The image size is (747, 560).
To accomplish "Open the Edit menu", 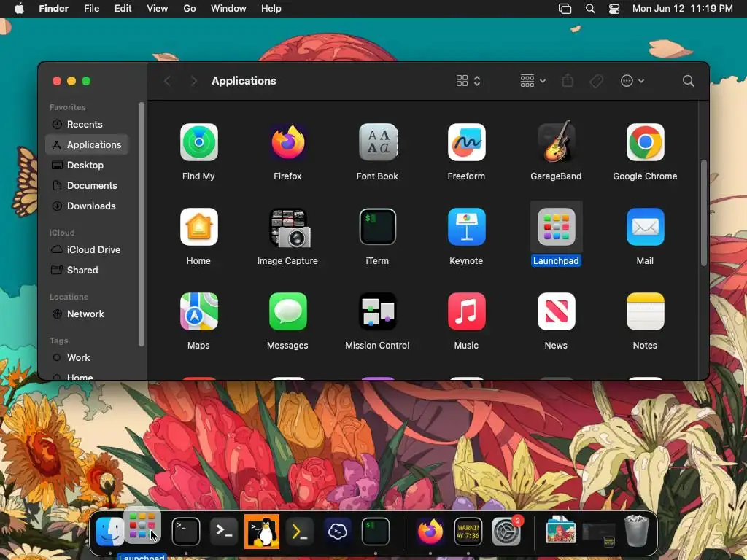I will coord(123,9).
